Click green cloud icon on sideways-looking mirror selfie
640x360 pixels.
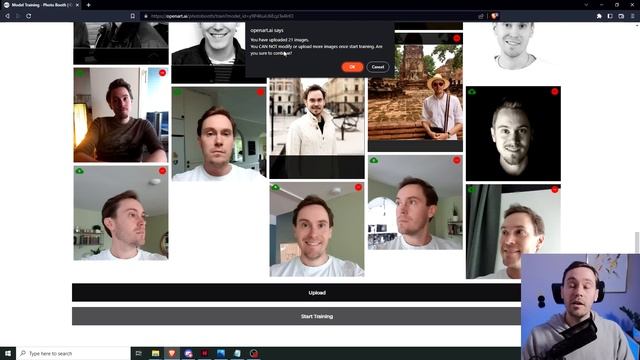(374, 160)
